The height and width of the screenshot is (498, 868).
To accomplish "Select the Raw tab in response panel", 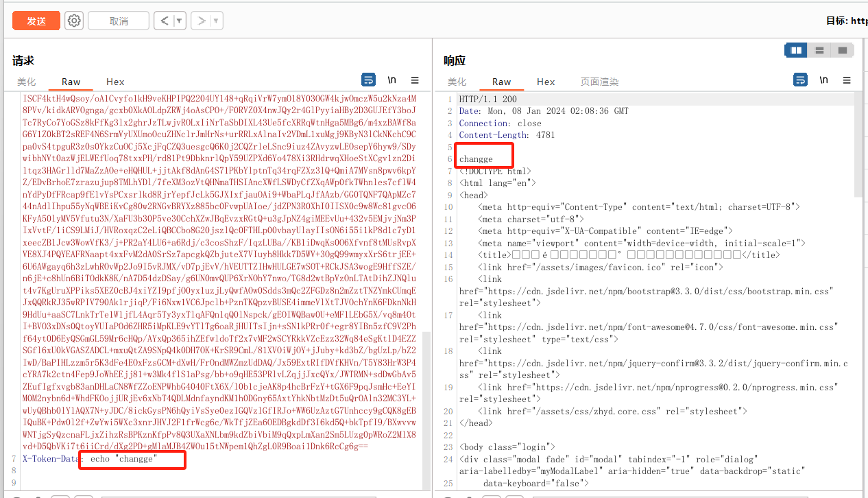I will (501, 82).
